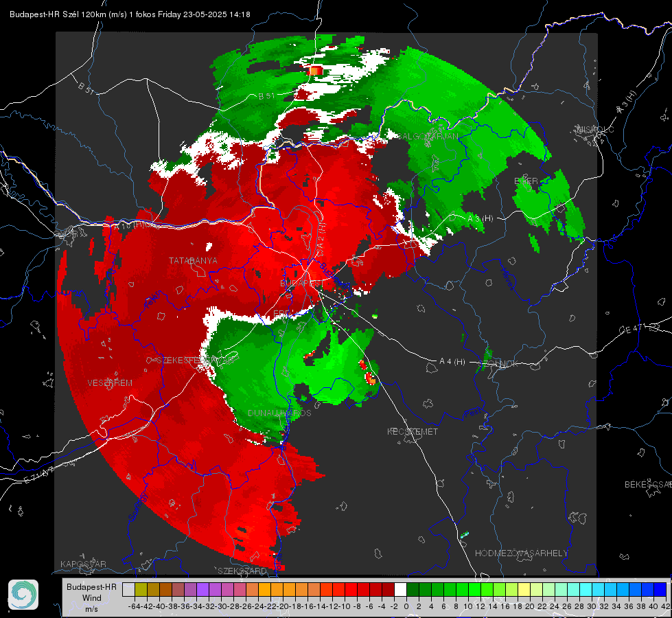Viewport: 672px width, 618px height.
Task: Click the BUDAPEST city label
Action: pos(302,283)
